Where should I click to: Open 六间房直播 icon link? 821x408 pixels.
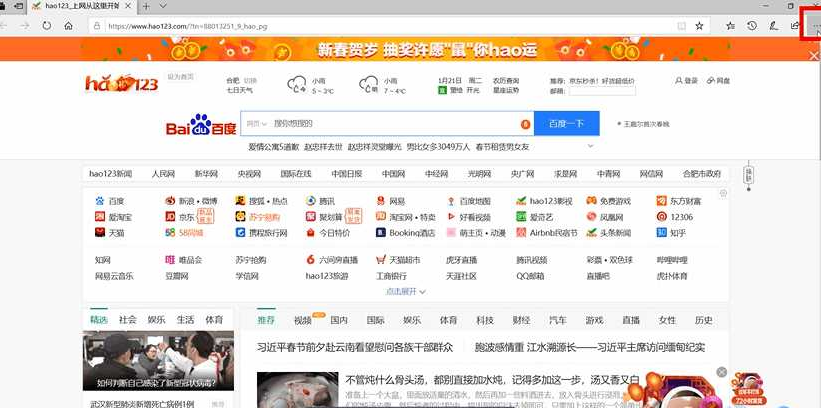(310, 260)
